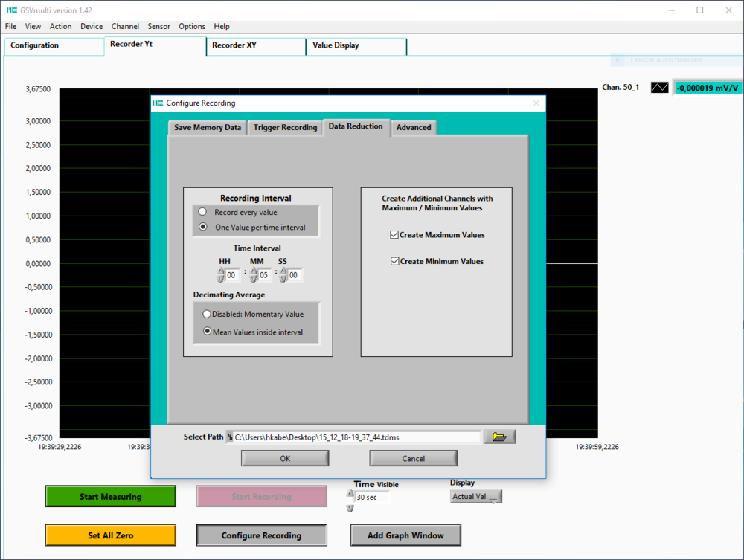Image resolution: width=744 pixels, height=560 pixels.
Task: Toggle Create Minimum Values checkbox
Action: [x=394, y=261]
